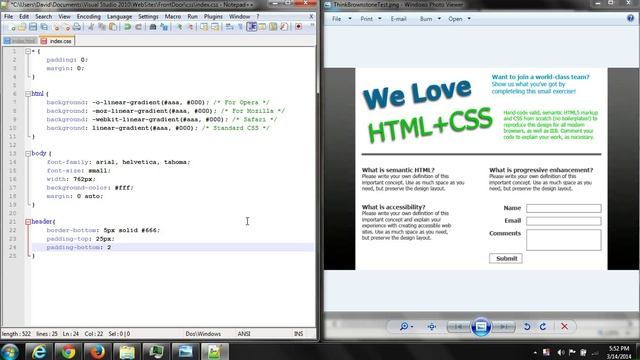Open Find with the binoculars icon
Screen dimensions: 640x360
[153, 27]
